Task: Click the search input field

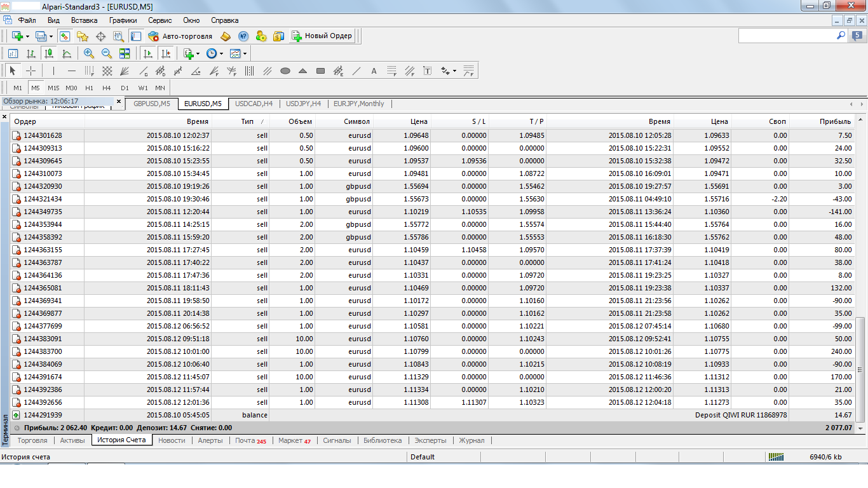Action: (787, 36)
